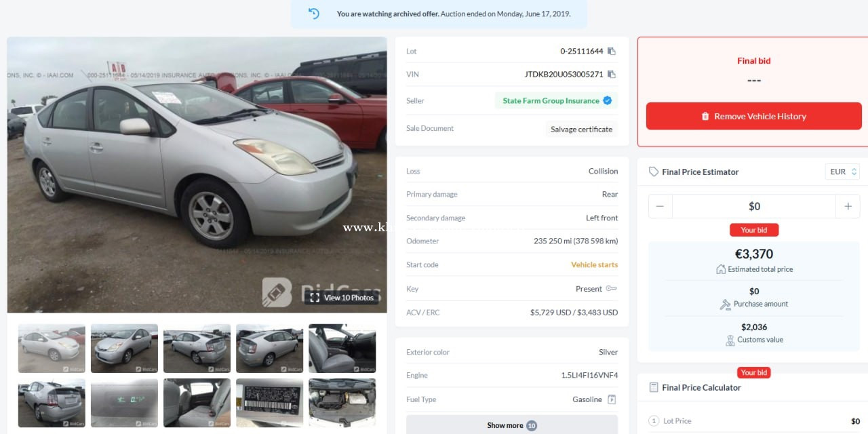Copy the VIN with its clipboard icon

[611, 75]
